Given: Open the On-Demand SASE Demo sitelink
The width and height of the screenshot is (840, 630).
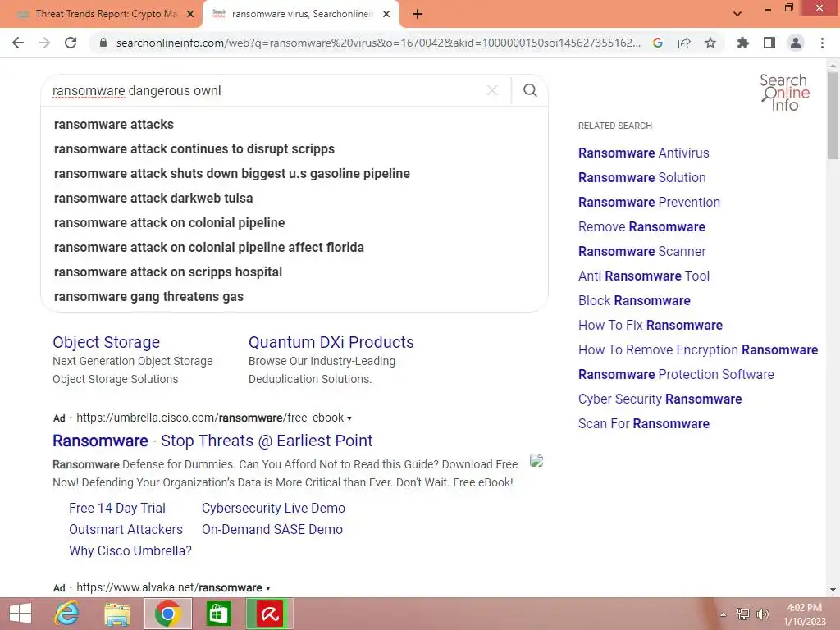Looking at the screenshot, I should click(272, 529).
